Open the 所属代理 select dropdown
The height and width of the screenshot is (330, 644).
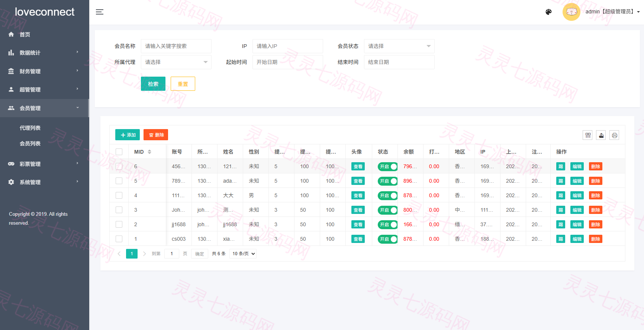pyautogui.click(x=176, y=62)
